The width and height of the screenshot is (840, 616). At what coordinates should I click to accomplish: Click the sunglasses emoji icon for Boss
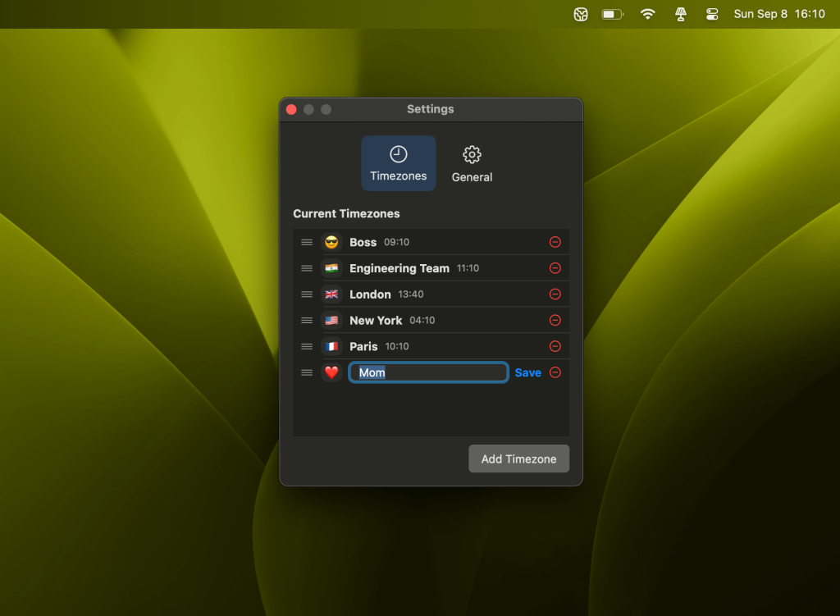pos(331,242)
